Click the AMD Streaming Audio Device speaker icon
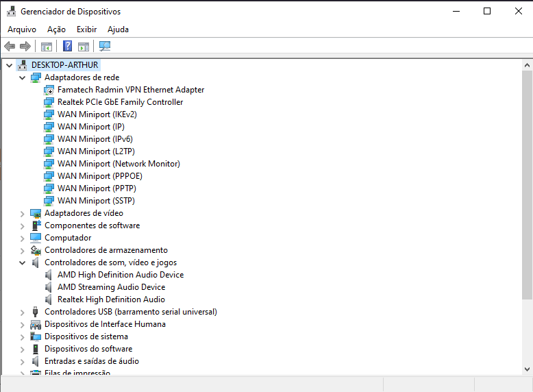Screen dimensions: 533x392 point(49,287)
